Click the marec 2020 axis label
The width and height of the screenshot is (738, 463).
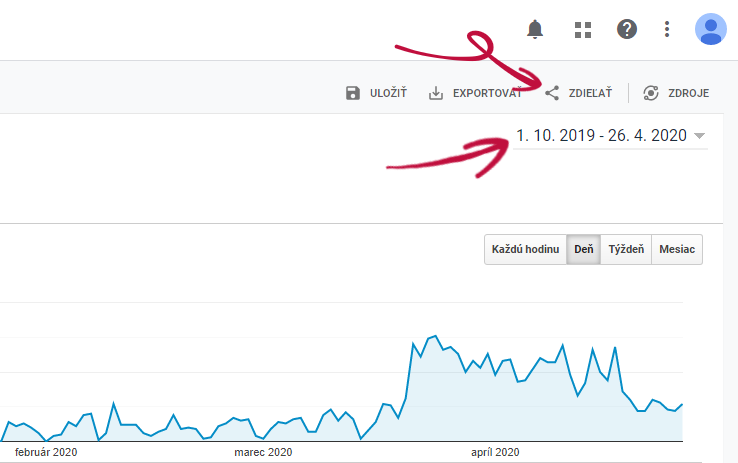(x=263, y=452)
